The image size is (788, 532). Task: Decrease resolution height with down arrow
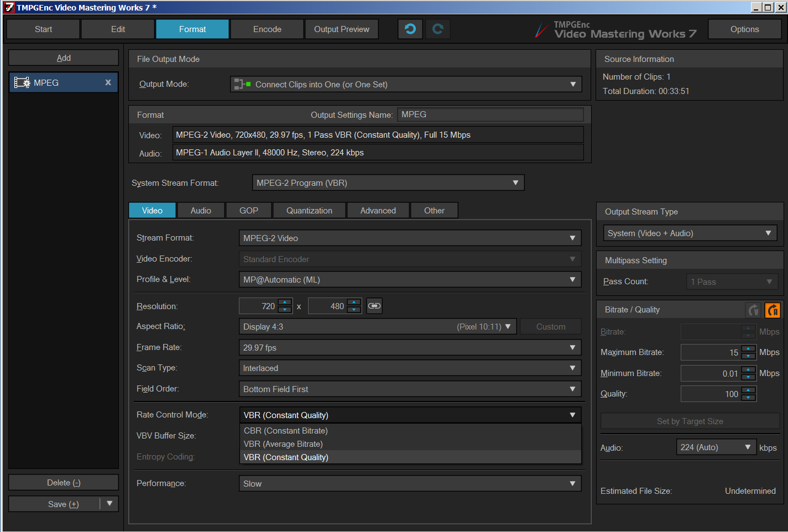354,310
